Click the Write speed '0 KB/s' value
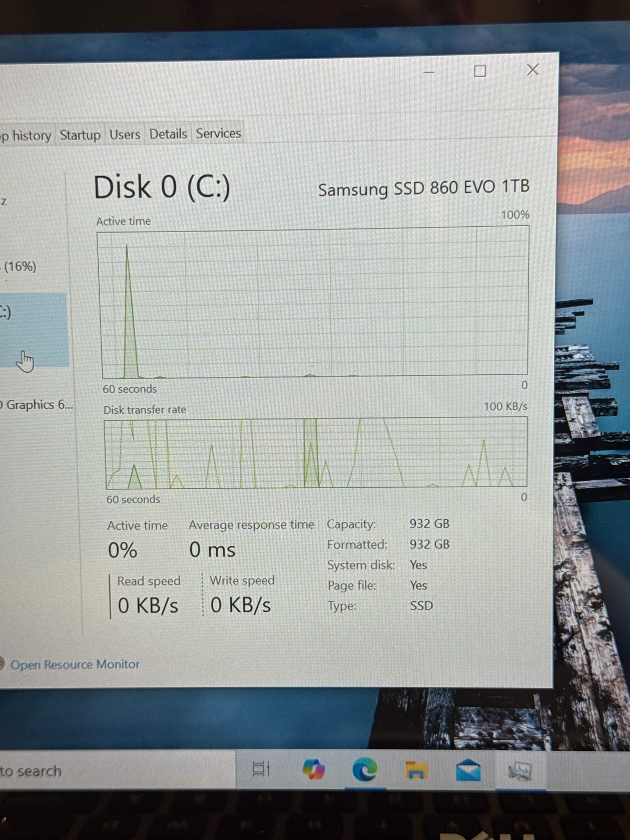630x840 pixels. (x=240, y=605)
